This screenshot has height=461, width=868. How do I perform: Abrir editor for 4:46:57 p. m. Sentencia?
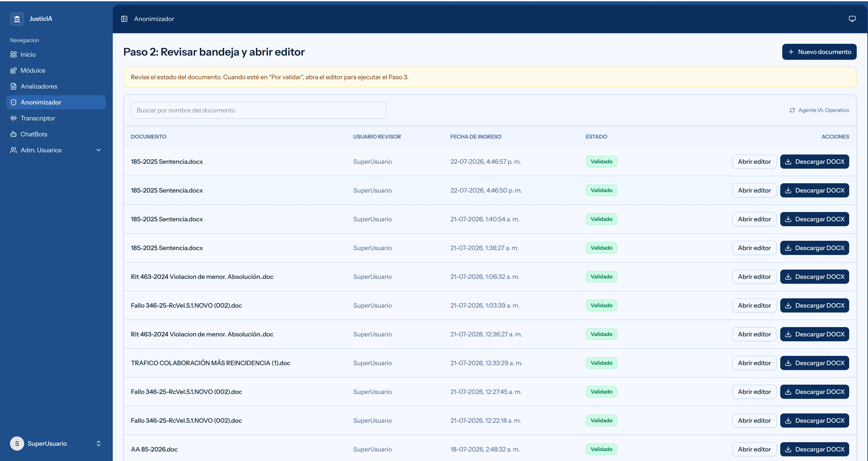[x=754, y=162]
